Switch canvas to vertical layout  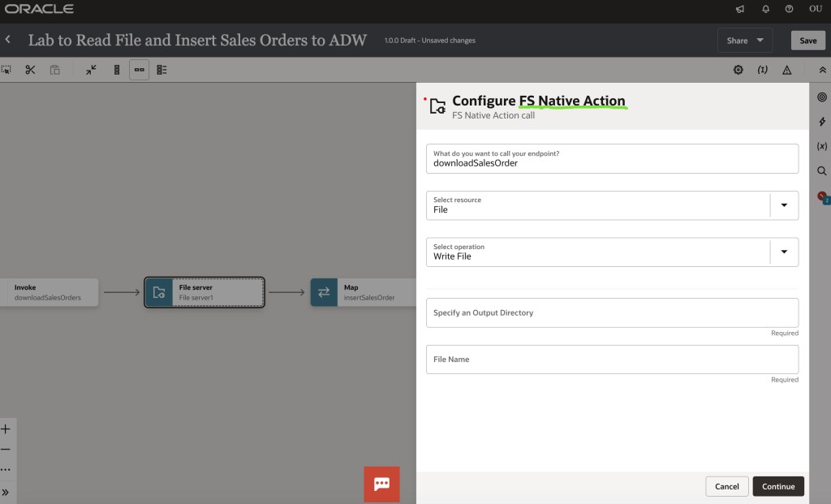click(x=116, y=70)
